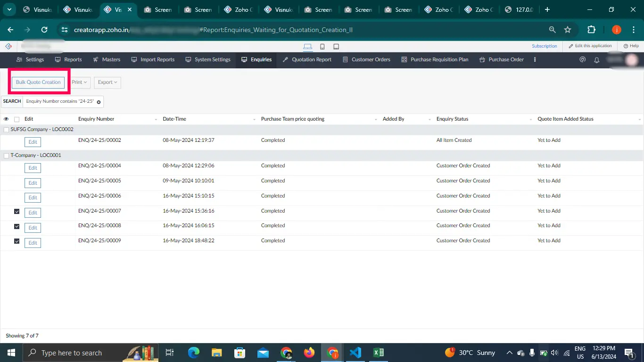Open the Subscription link
The width and height of the screenshot is (644, 362).
545,46
